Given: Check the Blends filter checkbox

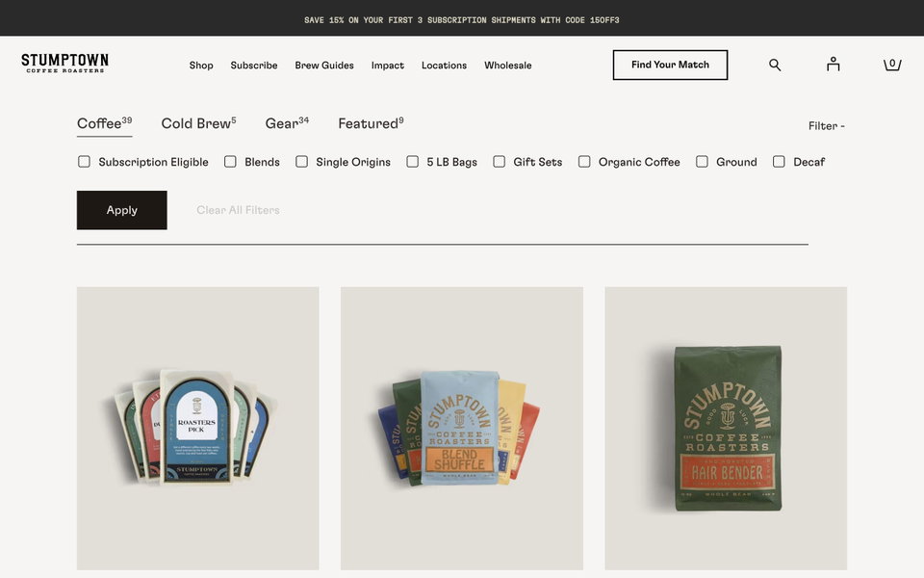Looking at the screenshot, I should pyautogui.click(x=230, y=162).
